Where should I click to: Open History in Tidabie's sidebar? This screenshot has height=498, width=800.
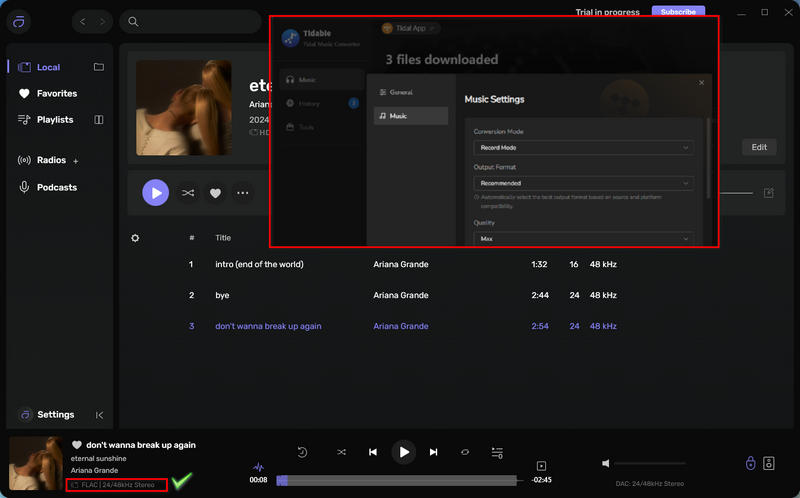tap(321, 104)
